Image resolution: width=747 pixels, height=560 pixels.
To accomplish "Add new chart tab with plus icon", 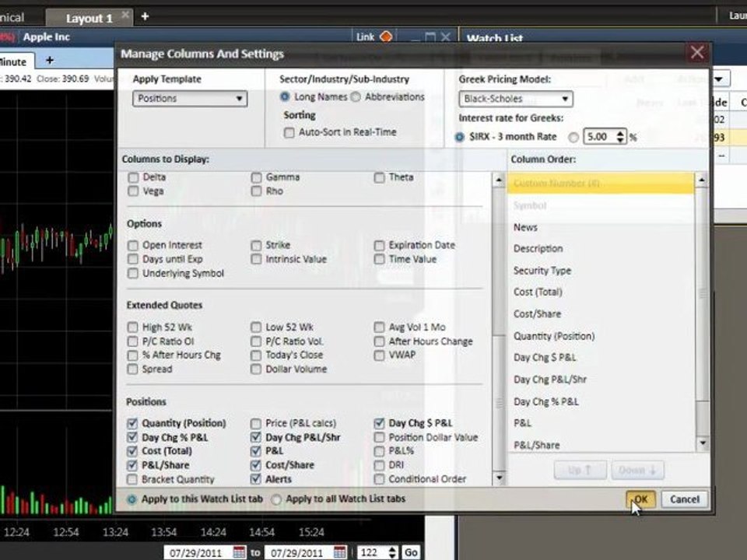I will pyautogui.click(x=50, y=60).
